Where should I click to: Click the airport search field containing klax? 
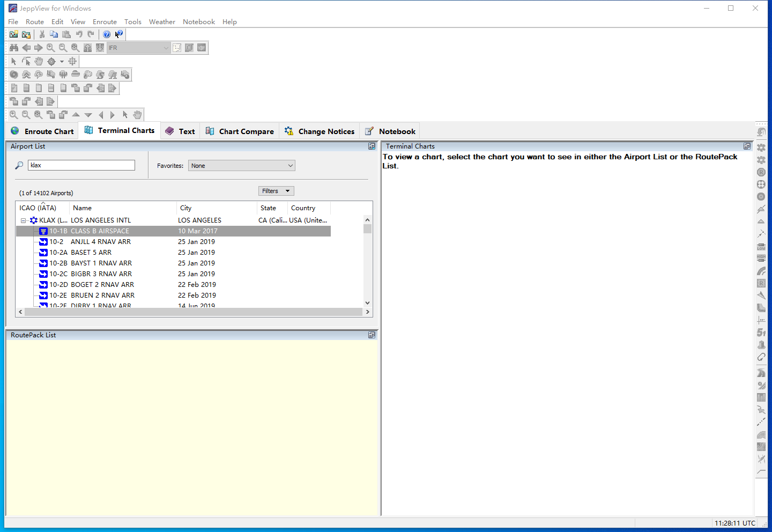coord(81,165)
